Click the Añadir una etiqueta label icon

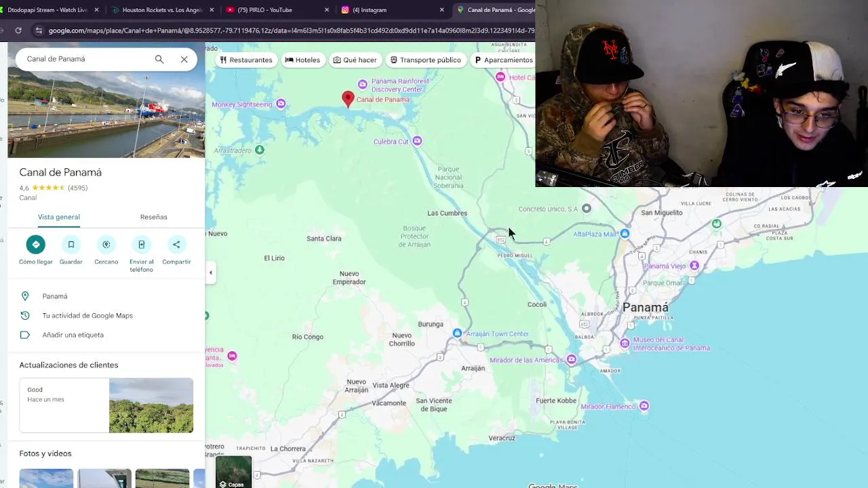coord(25,335)
